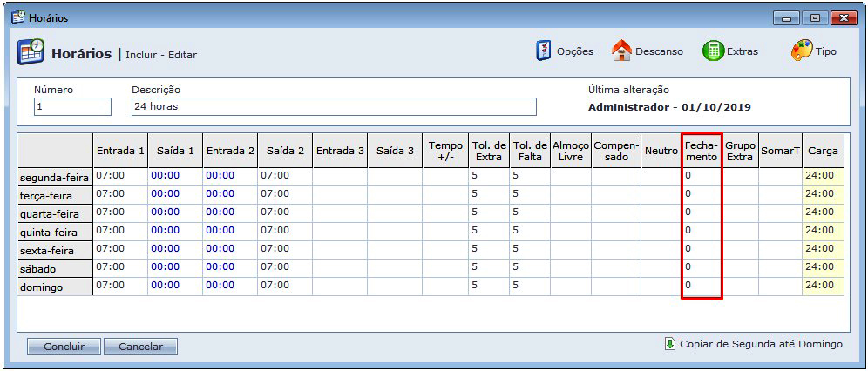Image resolution: width=868 pixels, height=371 pixels.
Task: Click Copiar de Segunda até Domingo
Action: pyautogui.click(x=761, y=344)
